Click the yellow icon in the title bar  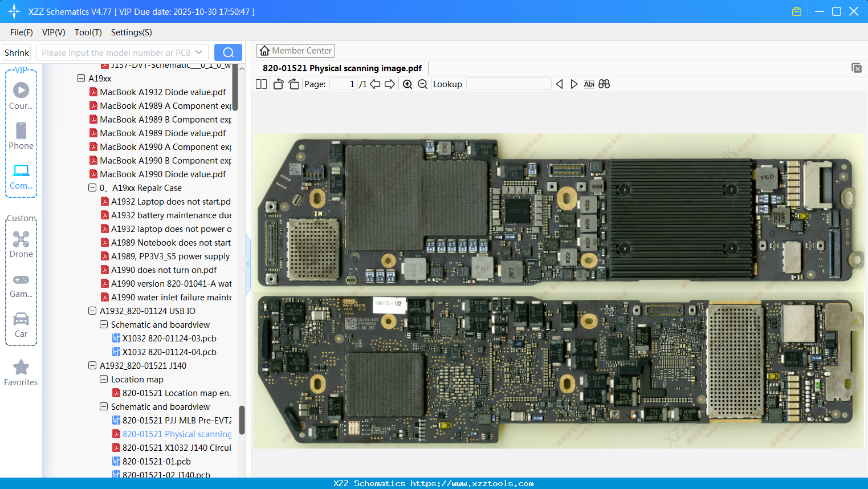pyautogui.click(x=797, y=11)
